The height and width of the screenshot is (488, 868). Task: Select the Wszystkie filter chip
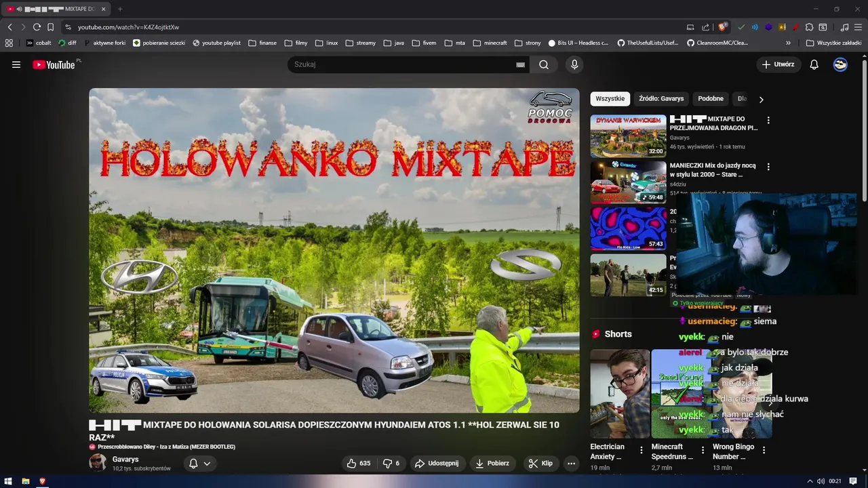pyautogui.click(x=610, y=99)
